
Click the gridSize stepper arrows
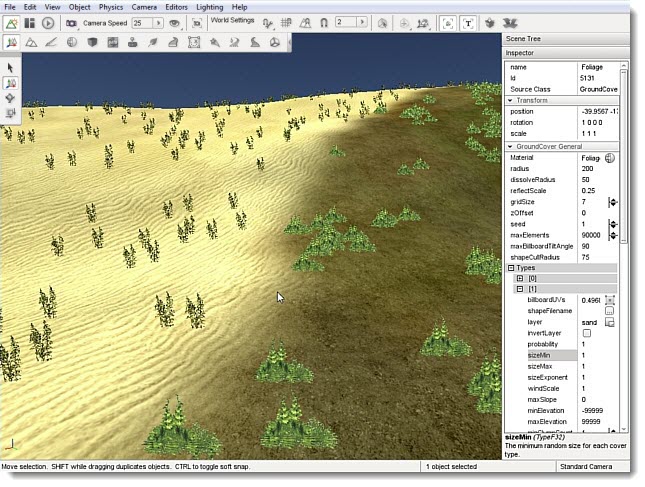pyautogui.click(x=611, y=202)
